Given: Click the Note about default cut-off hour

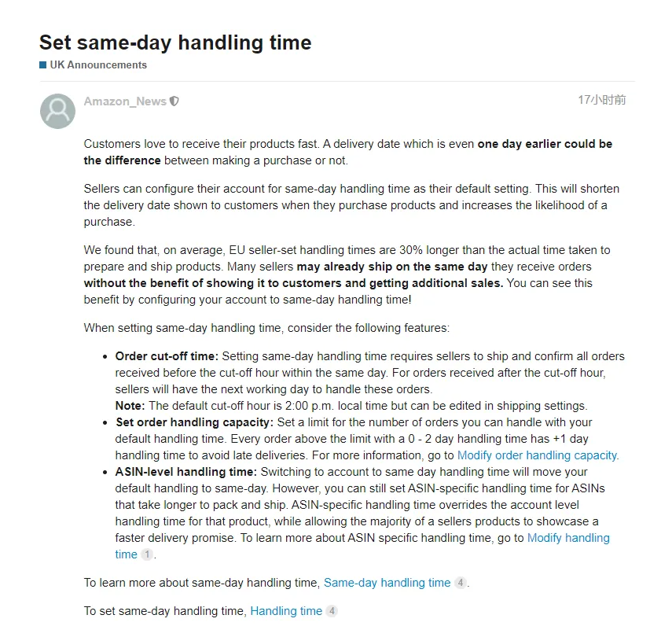Looking at the screenshot, I should (351, 406).
